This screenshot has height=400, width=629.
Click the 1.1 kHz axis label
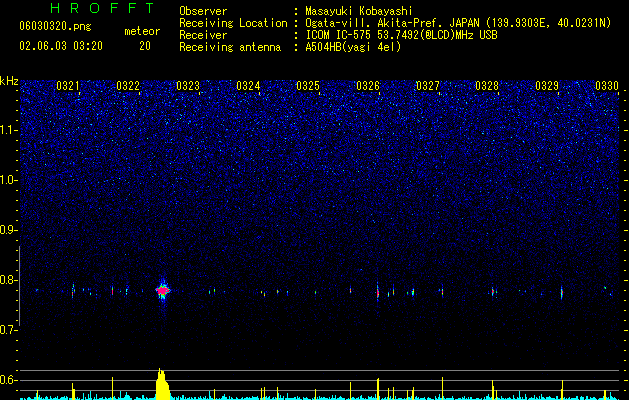(9, 130)
